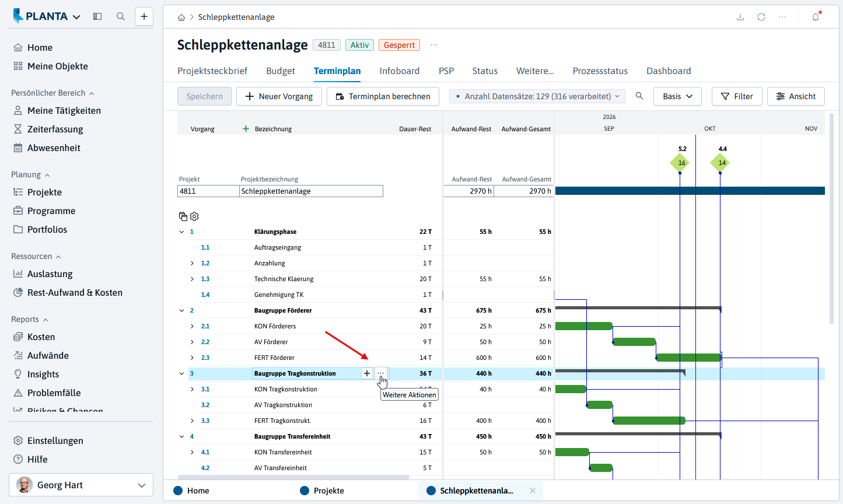Open the search icon in sidebar header
Screen dimensions: 843x504
[x=121, y=16]
